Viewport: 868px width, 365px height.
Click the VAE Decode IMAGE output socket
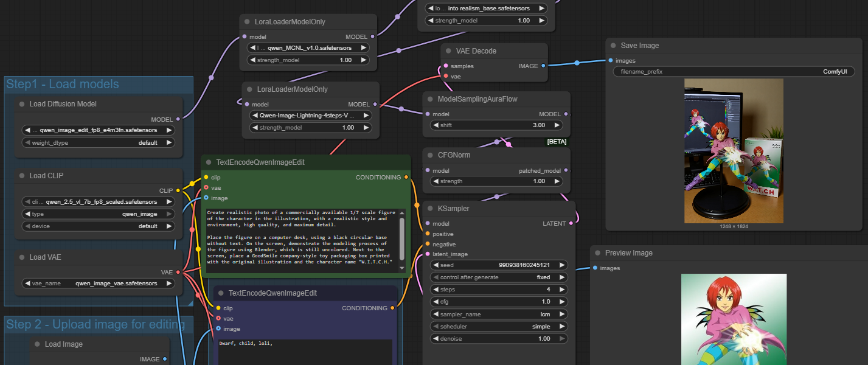tap(543, 66)
